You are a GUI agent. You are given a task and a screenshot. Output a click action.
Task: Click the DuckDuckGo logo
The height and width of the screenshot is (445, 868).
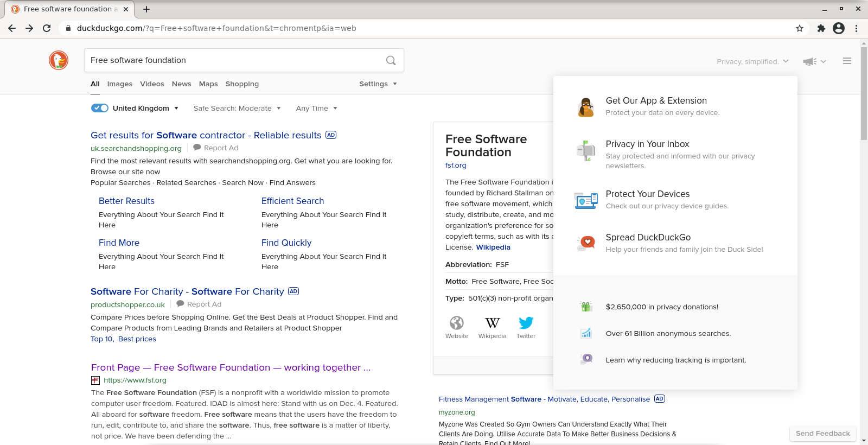[x=59, y=60]
